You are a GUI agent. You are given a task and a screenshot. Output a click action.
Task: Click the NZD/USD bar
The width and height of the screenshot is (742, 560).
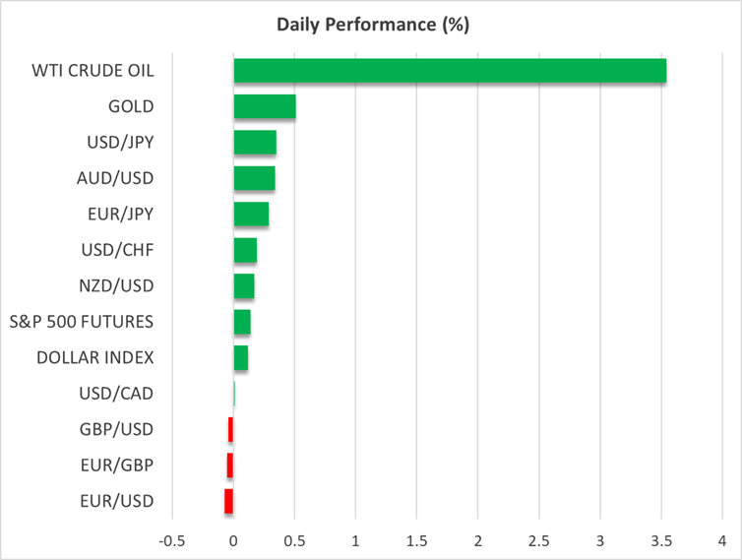pos(244,286)
